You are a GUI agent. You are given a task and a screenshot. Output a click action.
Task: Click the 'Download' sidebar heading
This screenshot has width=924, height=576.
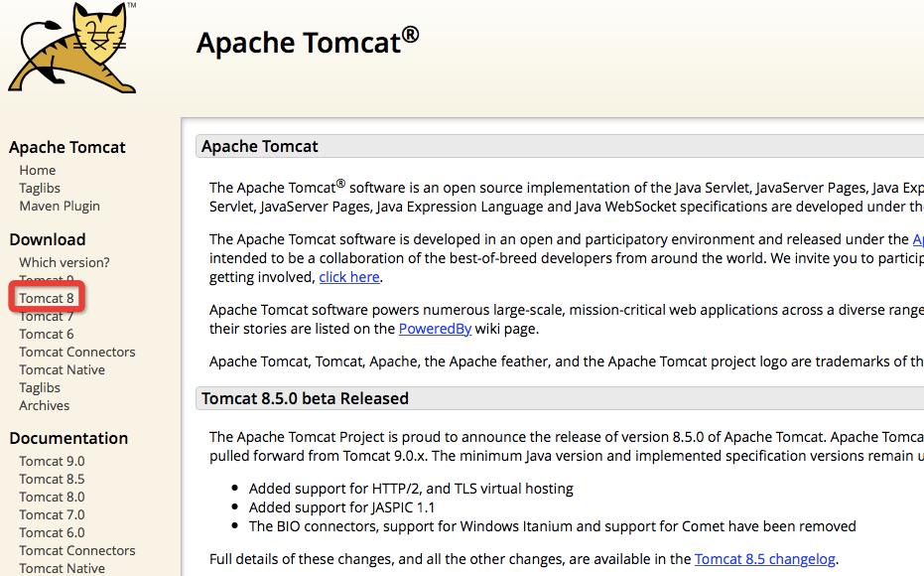pyautogui.click(x=48, y=239)
